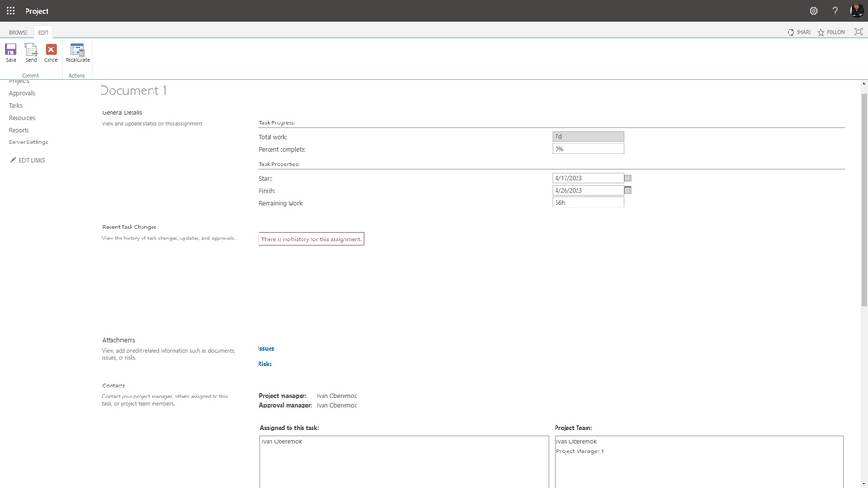The width and height of the screenshot is (868, 488).
Task: Click Ivan Oberemok next to Project manager
Action: pyautogui.click(x=336, y=396)
